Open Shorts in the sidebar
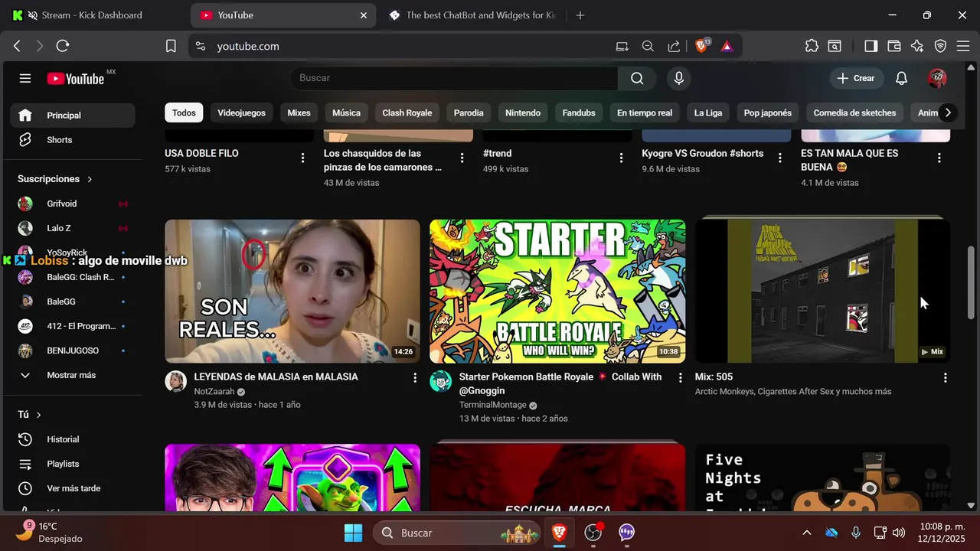 pyautogui.click(x=73, y=140)
